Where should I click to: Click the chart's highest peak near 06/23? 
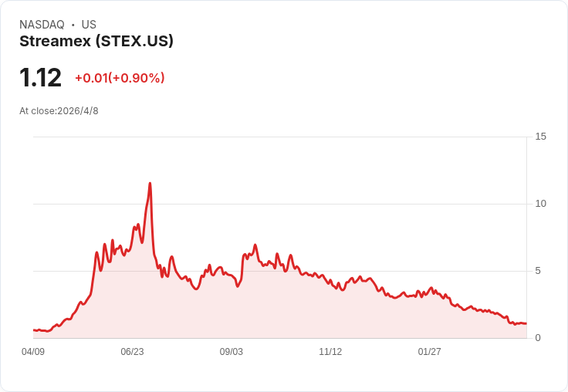click(x=150, y=184)
